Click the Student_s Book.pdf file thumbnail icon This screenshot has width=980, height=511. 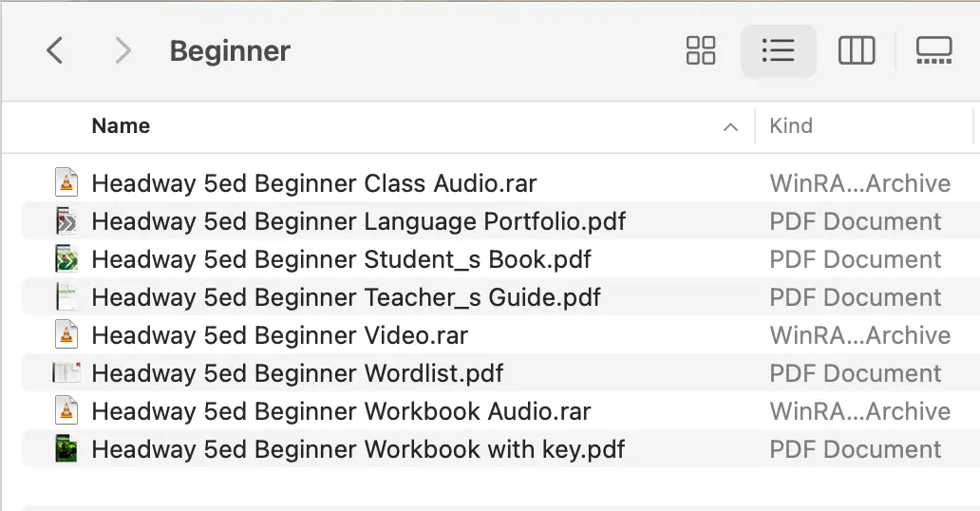(x=66, y=259)
